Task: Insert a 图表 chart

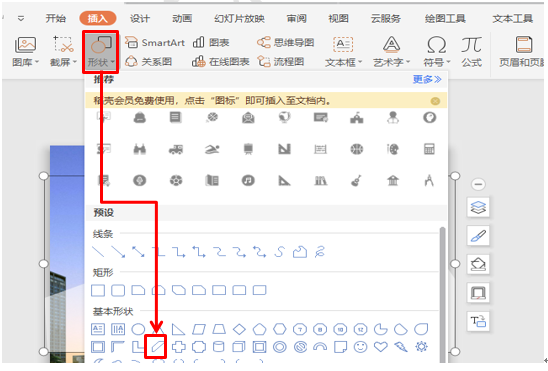Action: (x=211, y=43)
